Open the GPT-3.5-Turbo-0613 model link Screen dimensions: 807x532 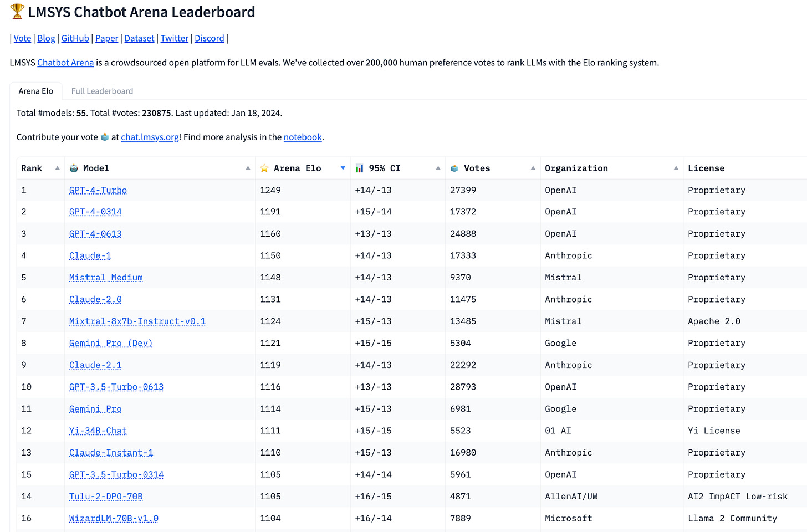coord(116,387)
